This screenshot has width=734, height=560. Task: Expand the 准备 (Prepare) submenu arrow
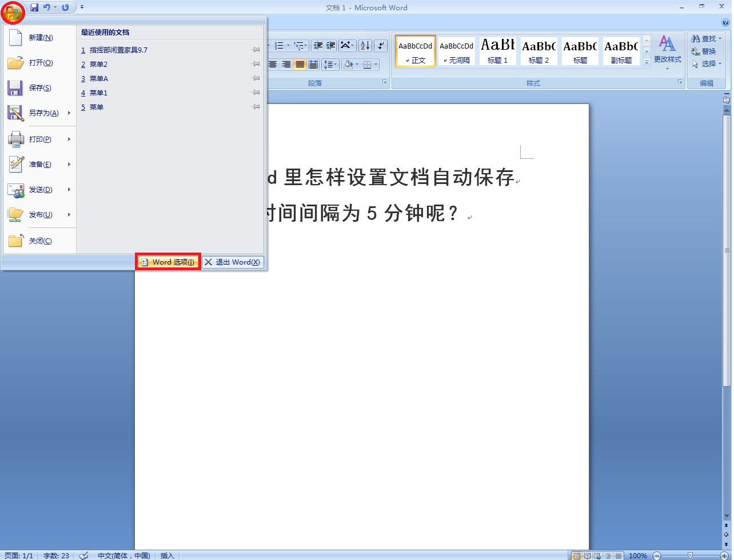point(69,164)
